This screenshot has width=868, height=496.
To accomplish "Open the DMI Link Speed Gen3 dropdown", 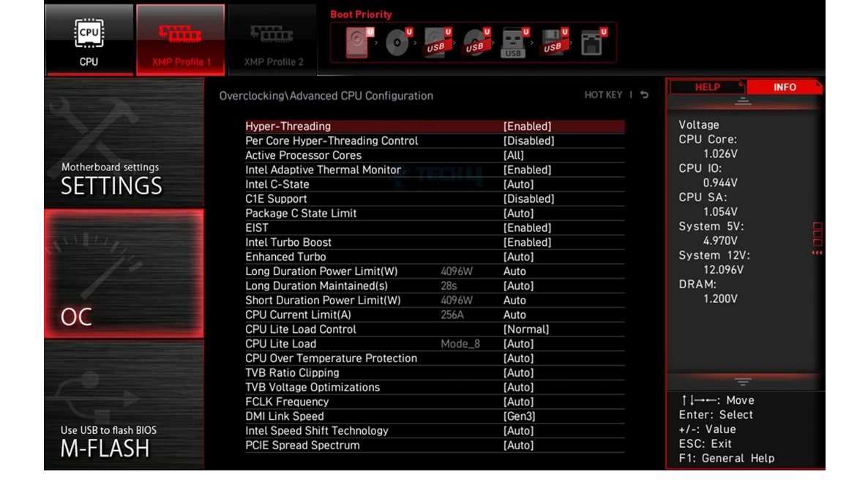I will 519,417.
